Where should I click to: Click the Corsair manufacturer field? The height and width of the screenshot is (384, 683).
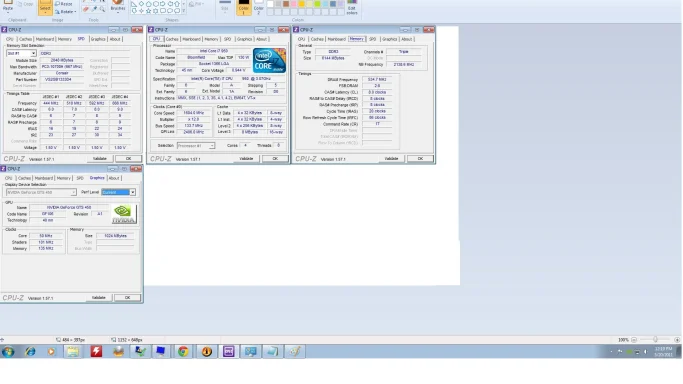62,73
